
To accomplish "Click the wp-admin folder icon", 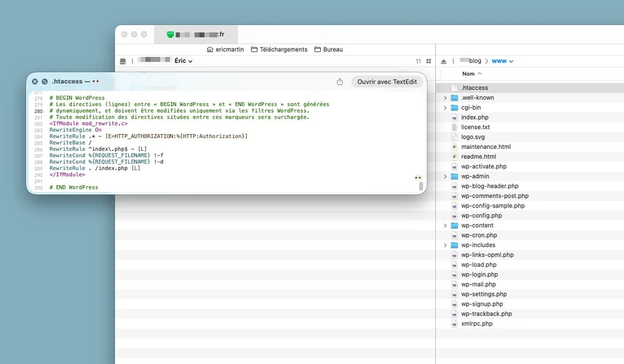I will (454, 176).
